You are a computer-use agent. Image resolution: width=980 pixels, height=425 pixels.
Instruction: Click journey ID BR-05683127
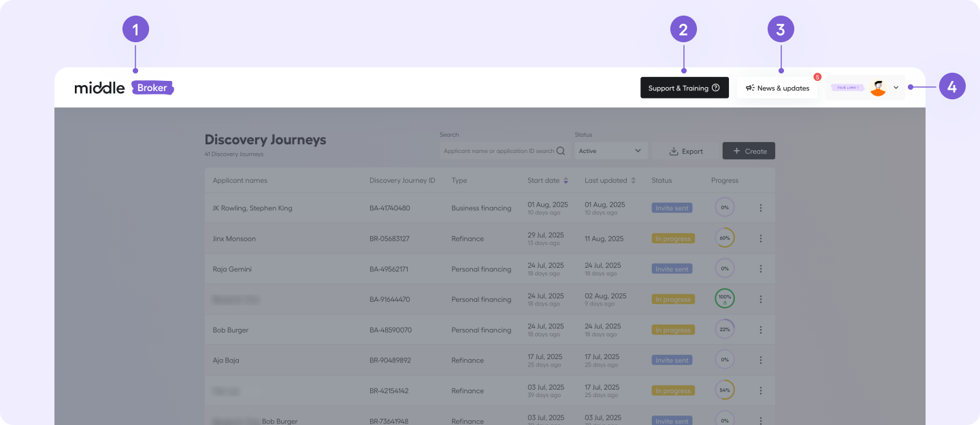coord(389,239)
